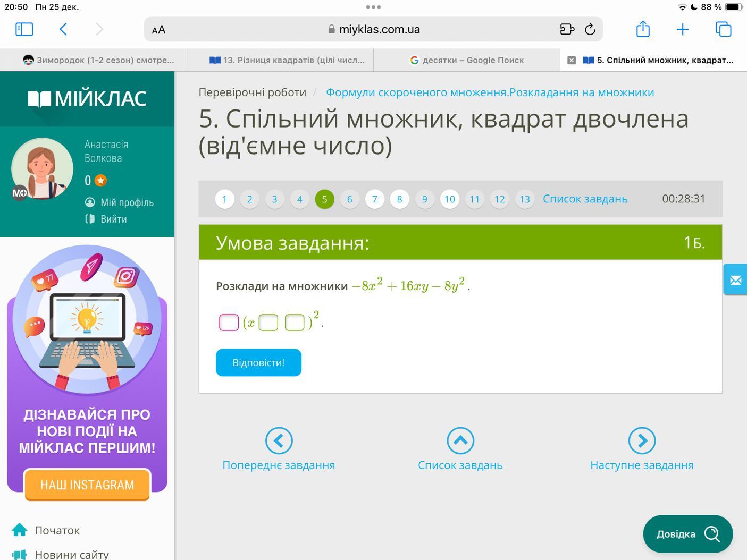Screen dimensions: 747x560
Task: Open the Share sheet icon
Action: click(x=643, y=29)
